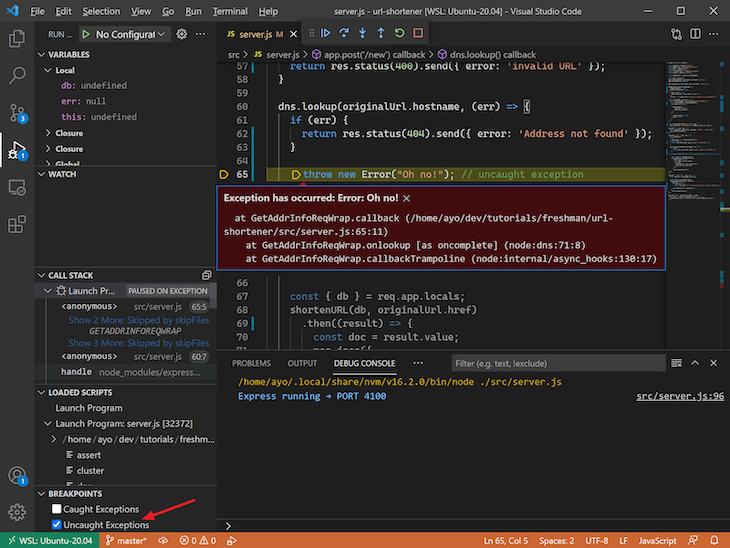Enable the Caught Exceptions checkbox
Viewport: 730px width, 548px height.
pos(57,510)
